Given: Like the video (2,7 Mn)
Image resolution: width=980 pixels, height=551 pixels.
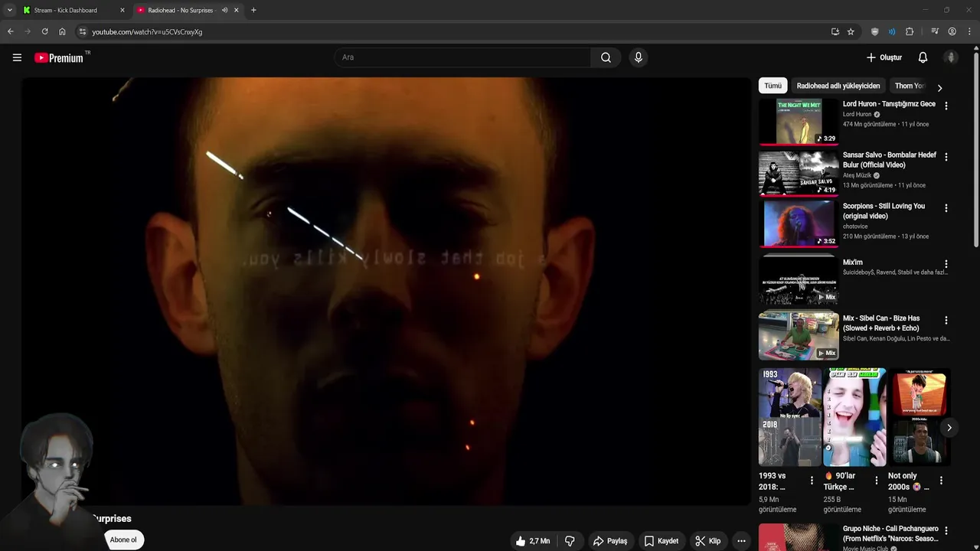Looking at the screenshot, I should [x=533, y=541].
